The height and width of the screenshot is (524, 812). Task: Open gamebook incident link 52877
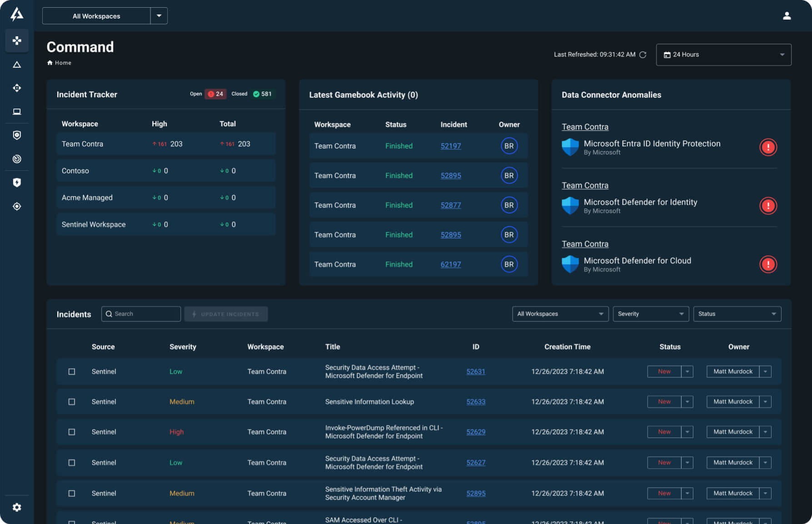coord(450,205)
